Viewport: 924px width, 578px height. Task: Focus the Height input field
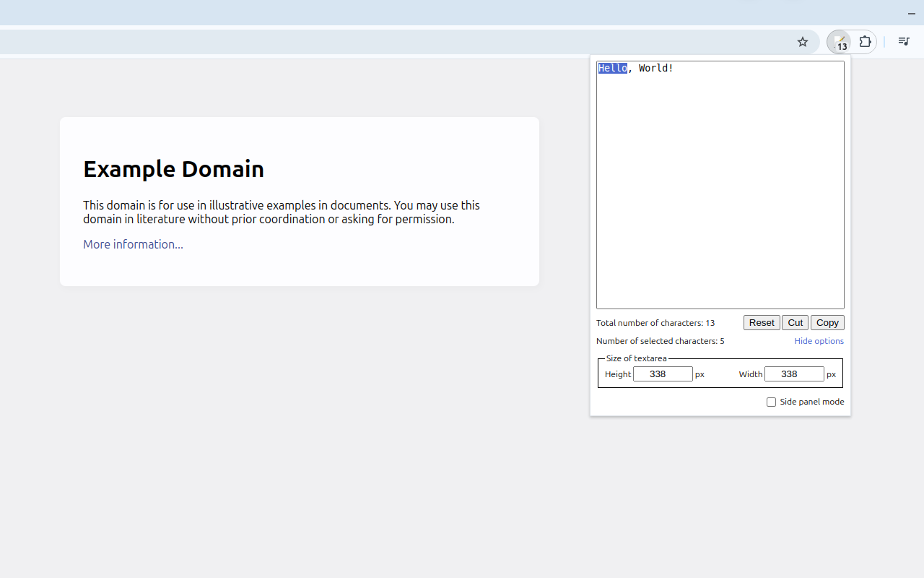pyautogui.click(x=662, y=374)
